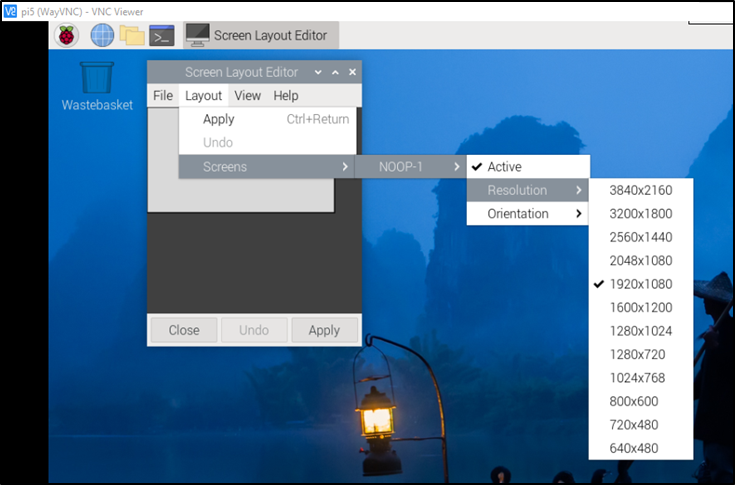This screenshot has width=735, height=485.
Task: Launch the web browser globe icon
Action: 102,35
